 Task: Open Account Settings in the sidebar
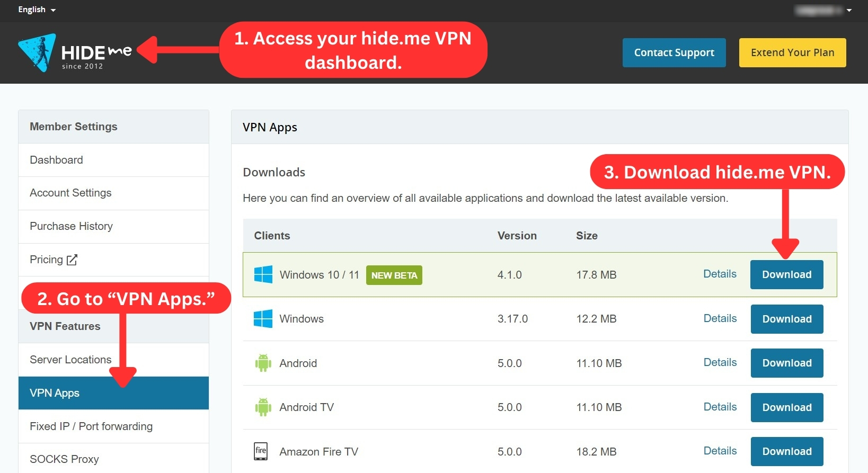114,193
